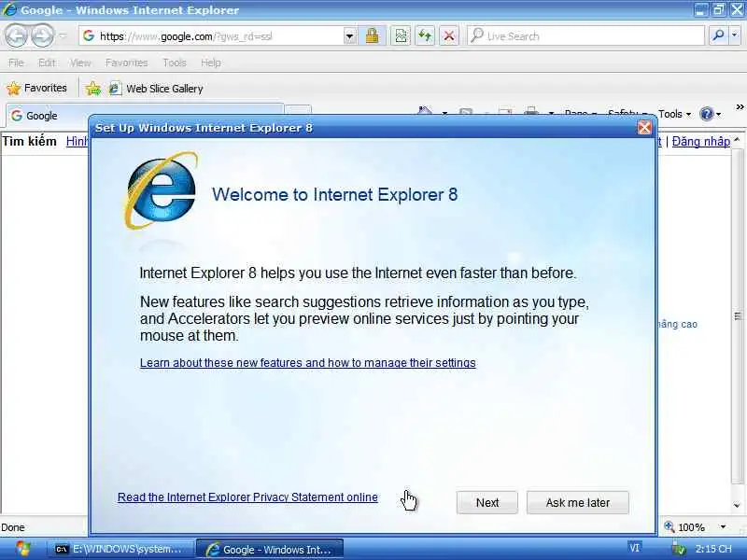Click the Internet Explorer 8 logo in dialog
Viewport: 747px width, 560px height.
point(161,190)
